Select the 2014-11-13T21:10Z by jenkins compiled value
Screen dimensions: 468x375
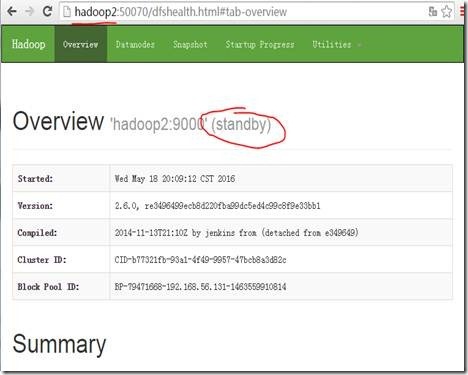click(x=236, y=233)
